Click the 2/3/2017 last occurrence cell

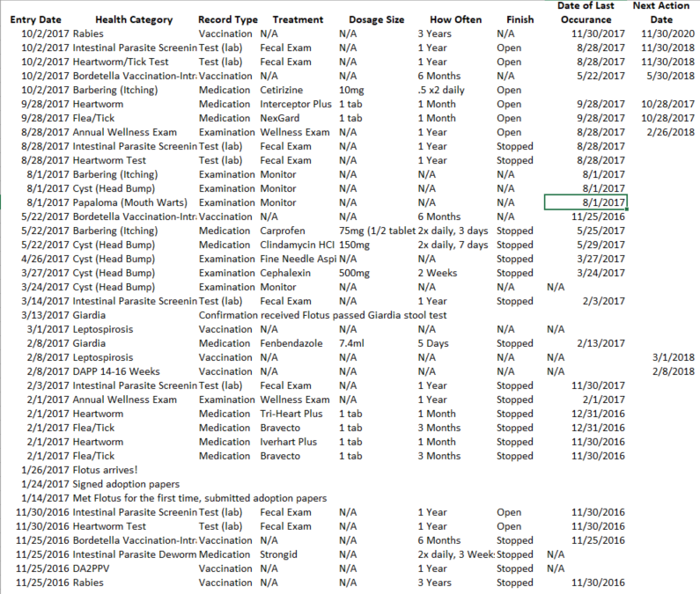coord(603,301)
